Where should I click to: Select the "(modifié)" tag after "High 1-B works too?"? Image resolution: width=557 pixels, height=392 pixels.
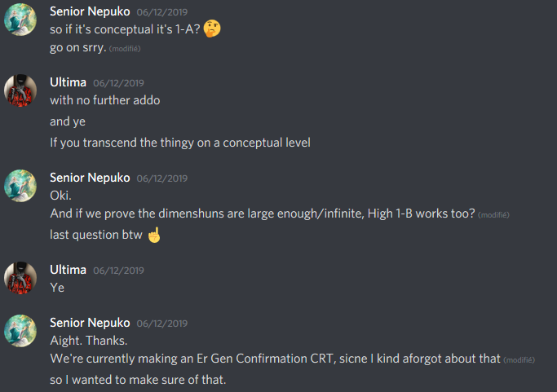tap(494, 215)
